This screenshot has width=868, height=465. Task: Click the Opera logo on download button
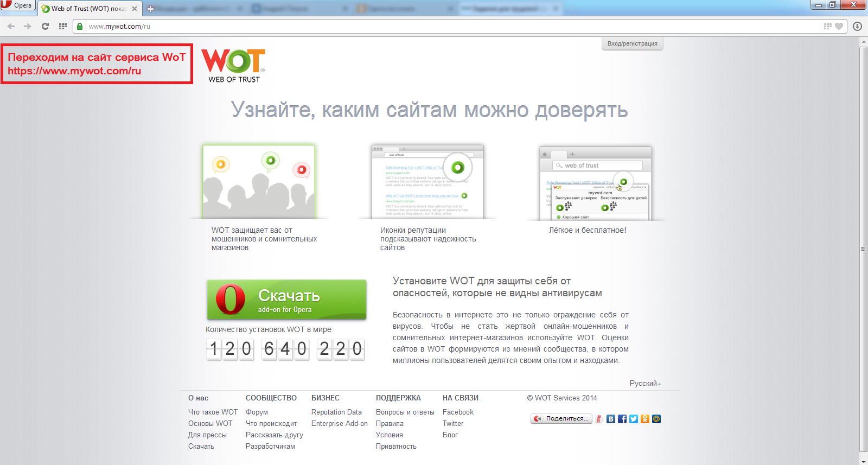pyautogui.click(x=231, y=300)
